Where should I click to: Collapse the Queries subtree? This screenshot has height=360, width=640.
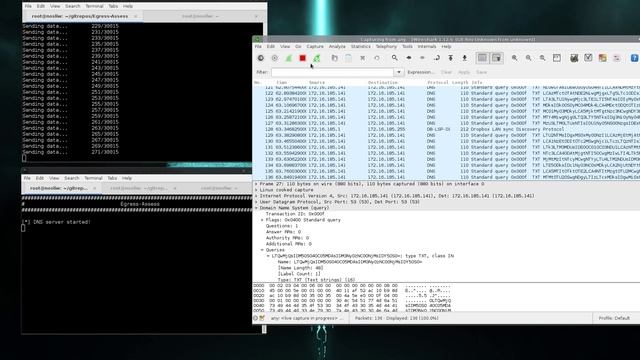tap(262, 250)
